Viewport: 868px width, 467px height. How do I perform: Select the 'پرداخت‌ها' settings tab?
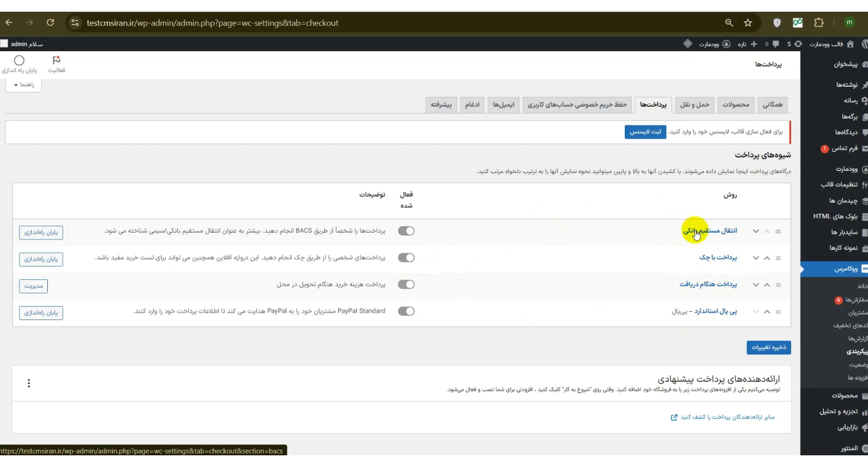[x=653, y=105]
